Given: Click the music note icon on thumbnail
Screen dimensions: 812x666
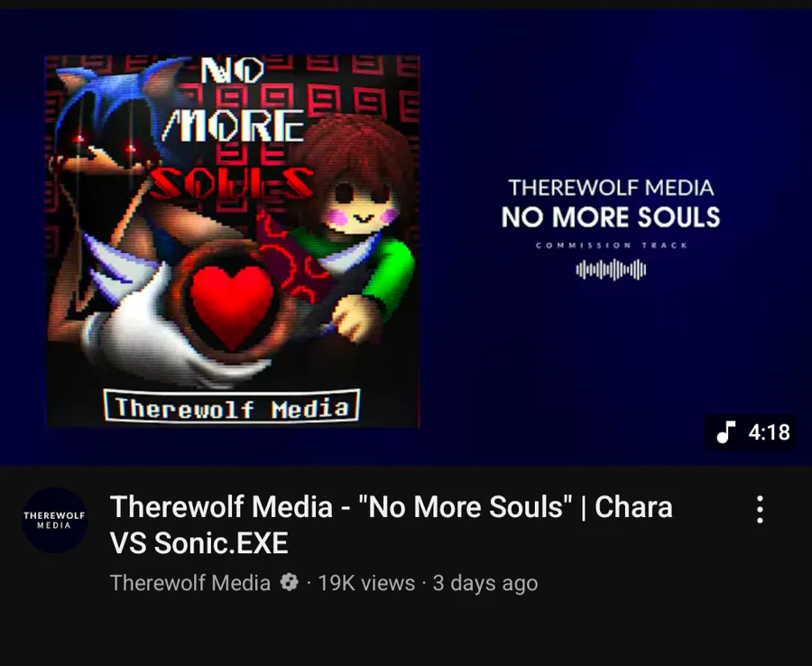Looking at the screenshot, I should 726,432.
